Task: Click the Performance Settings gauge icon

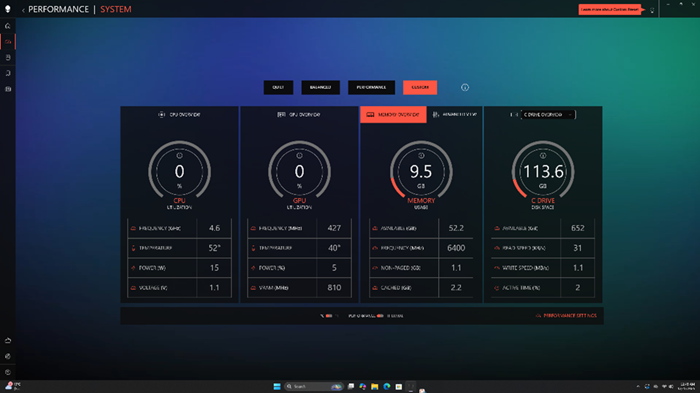Action: [x=538, y=316]
